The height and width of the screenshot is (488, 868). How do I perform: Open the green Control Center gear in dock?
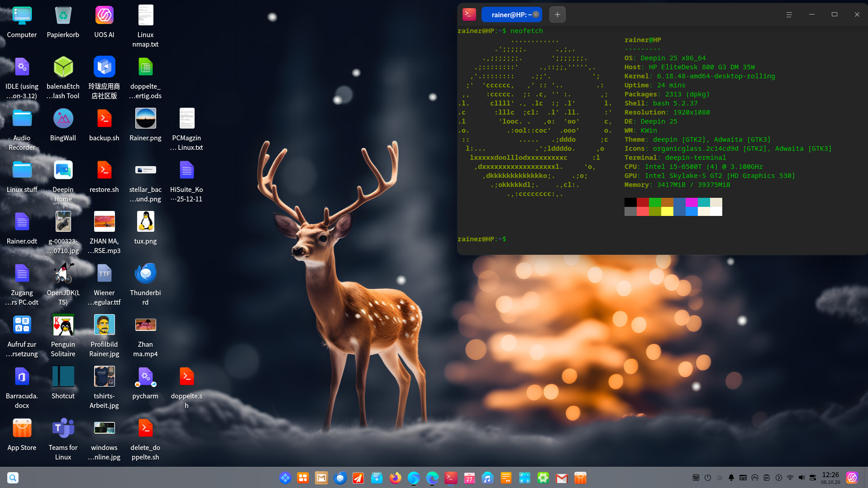tap(543, 478)
